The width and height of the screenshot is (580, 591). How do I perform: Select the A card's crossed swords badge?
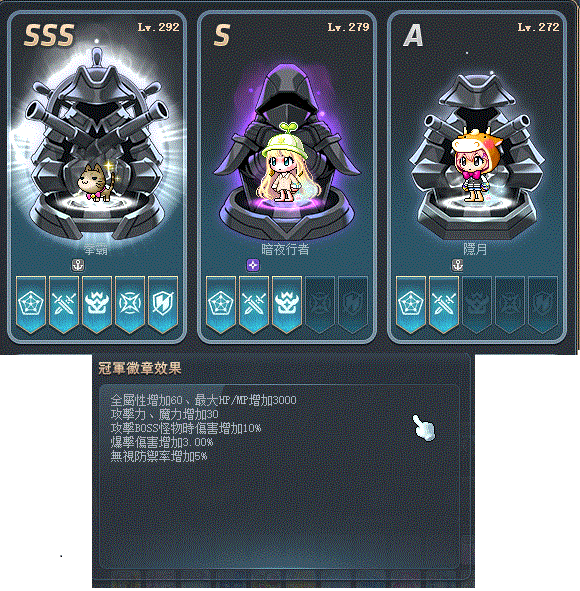pyautogui.click(x=444, y=305)
